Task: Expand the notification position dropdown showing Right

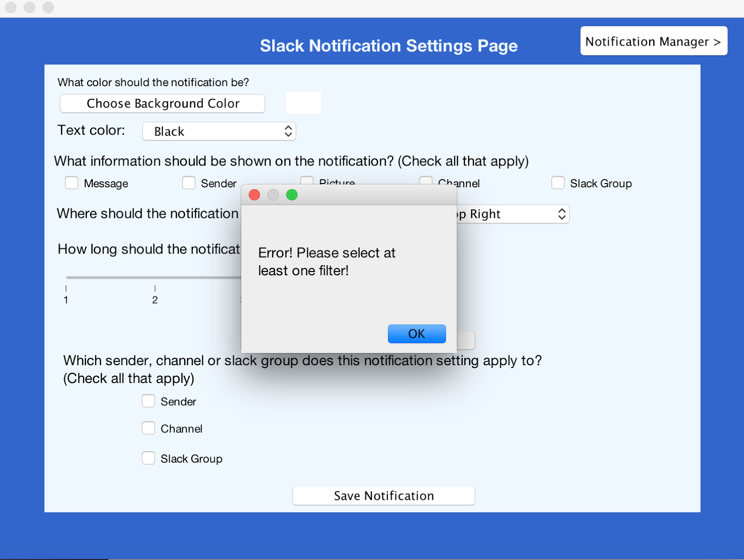Action: pos(513,214)
